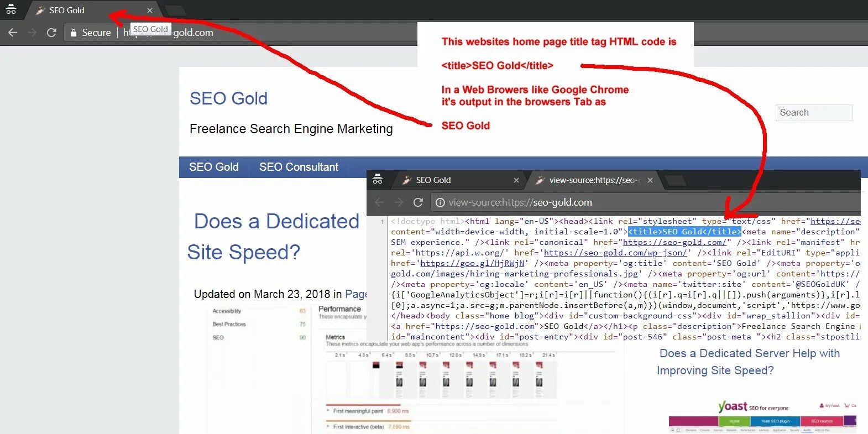Click the site Search box
This screenshot has height=434, width=868.
[x=814, y=113]
